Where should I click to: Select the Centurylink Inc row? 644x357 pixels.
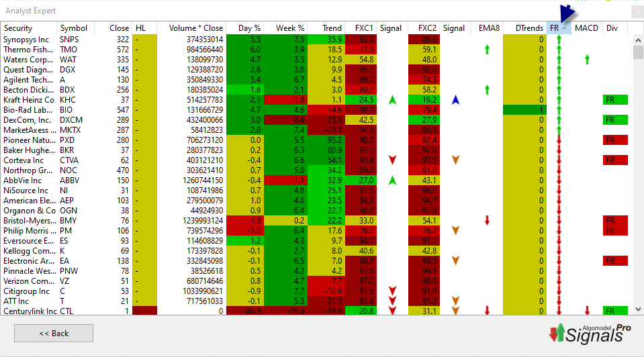(316, 311)
